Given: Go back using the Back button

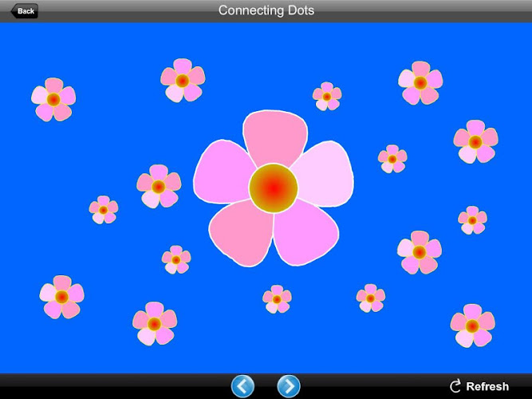Looking at the screenshot, I should coord(24,11).
